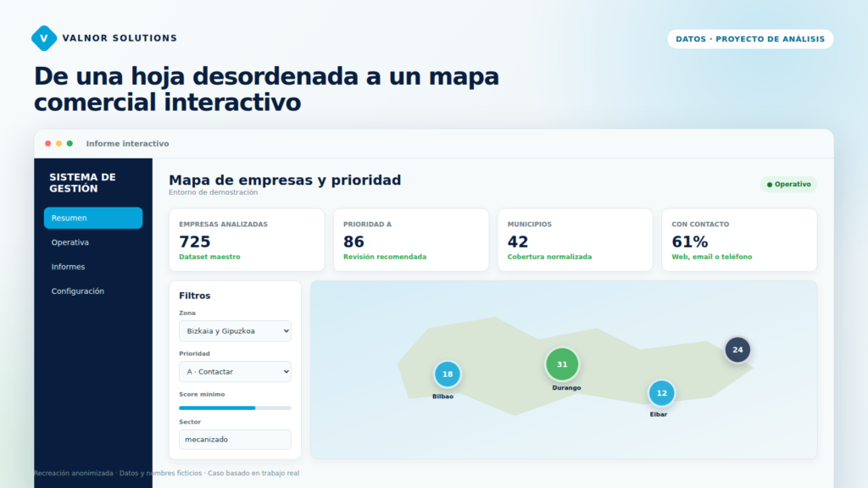Click the green Operativo status dot
This screenshot has height=488, width=868.
point(770,184)
